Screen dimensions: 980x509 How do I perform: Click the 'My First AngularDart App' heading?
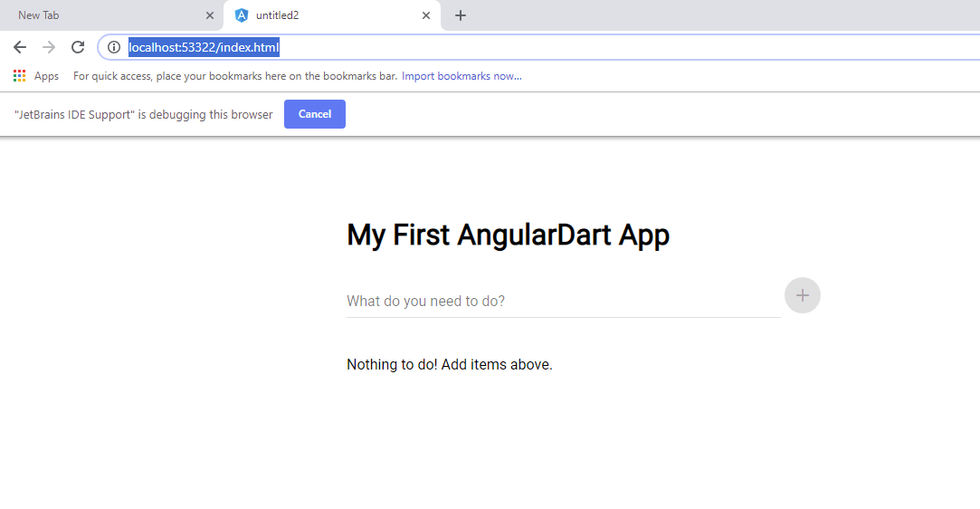click(509, 235)
